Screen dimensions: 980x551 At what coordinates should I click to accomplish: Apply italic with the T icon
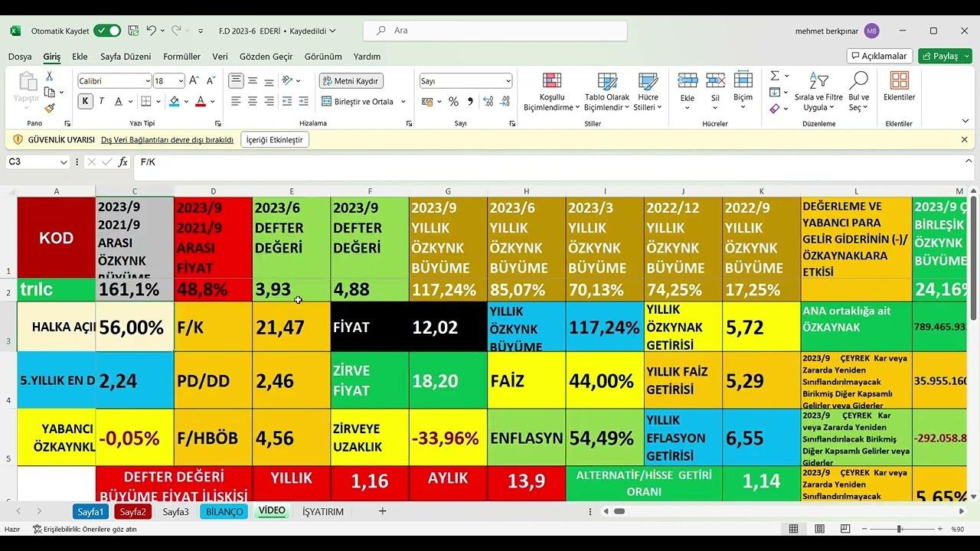(x=101, y=101)
